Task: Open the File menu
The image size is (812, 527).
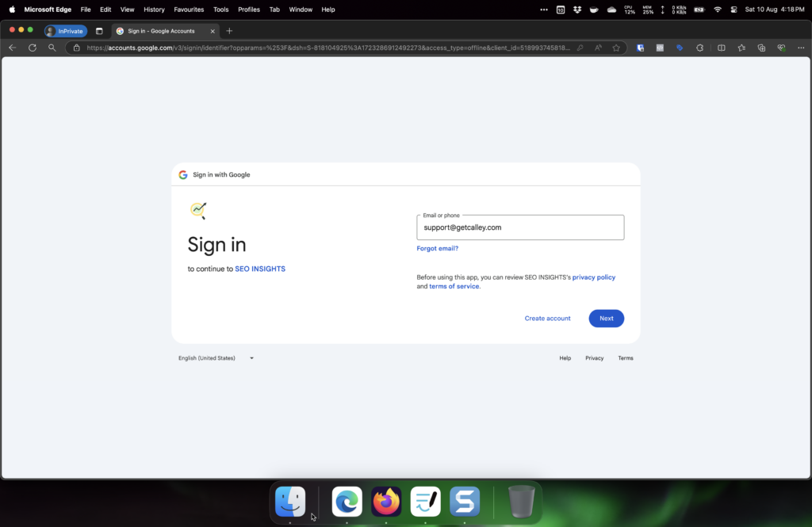Action: point(86,10)
